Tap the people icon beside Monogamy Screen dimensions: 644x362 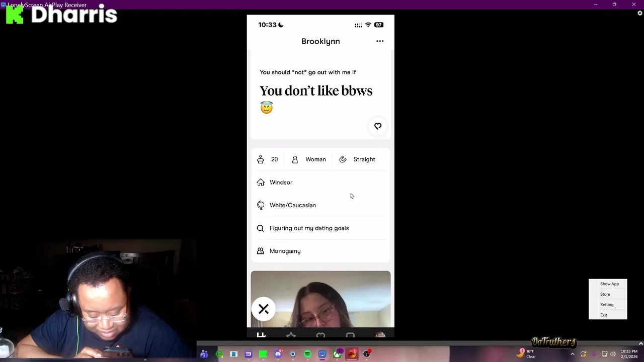260,251
